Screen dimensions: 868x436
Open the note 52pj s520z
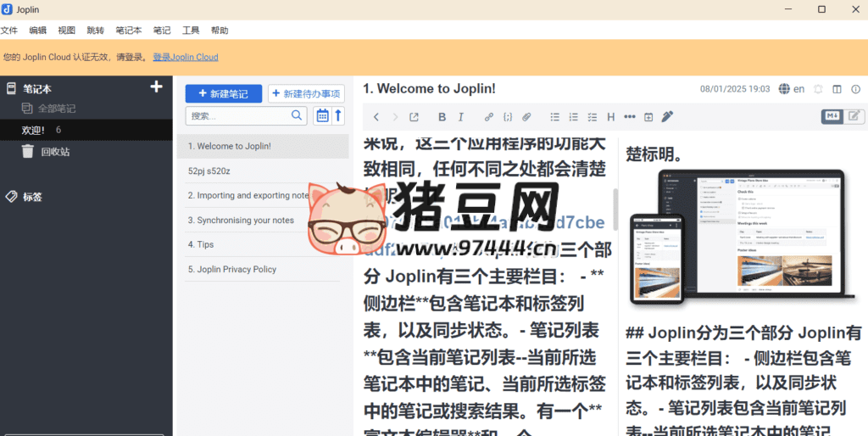(263, 171)
